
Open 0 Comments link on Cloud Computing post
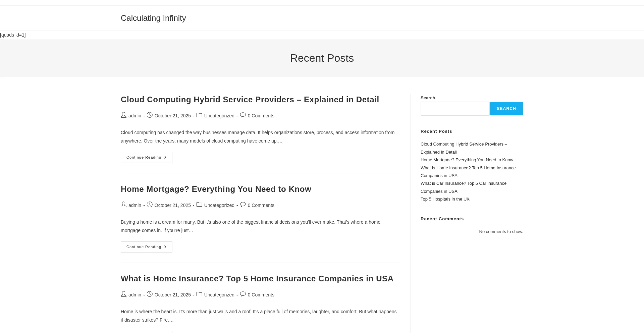pyautogui.click(x=261, y=116)
